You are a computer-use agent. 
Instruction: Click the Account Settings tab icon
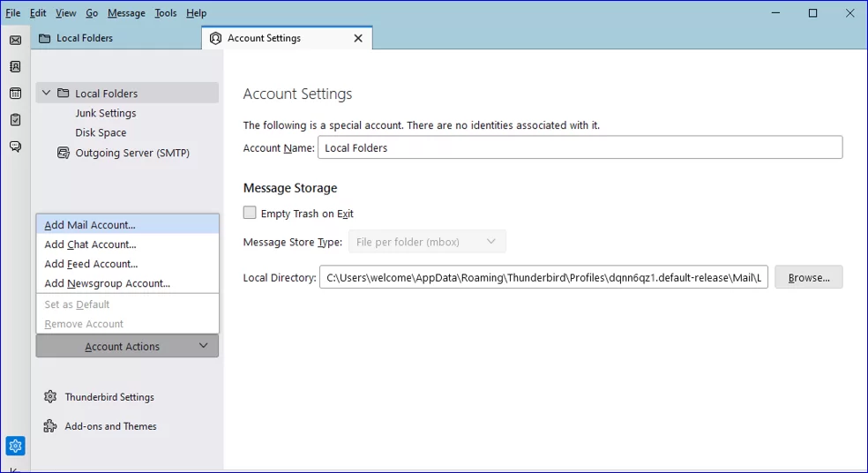216,38
